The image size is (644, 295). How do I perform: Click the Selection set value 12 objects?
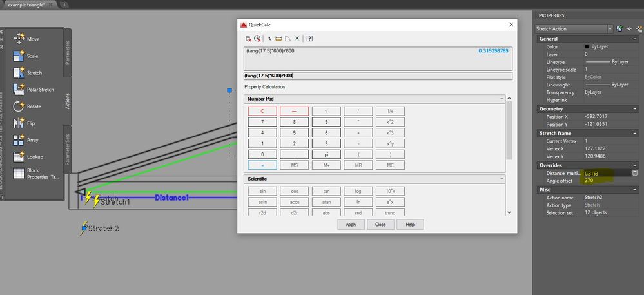pyautogui.click(x=596, y=213)
